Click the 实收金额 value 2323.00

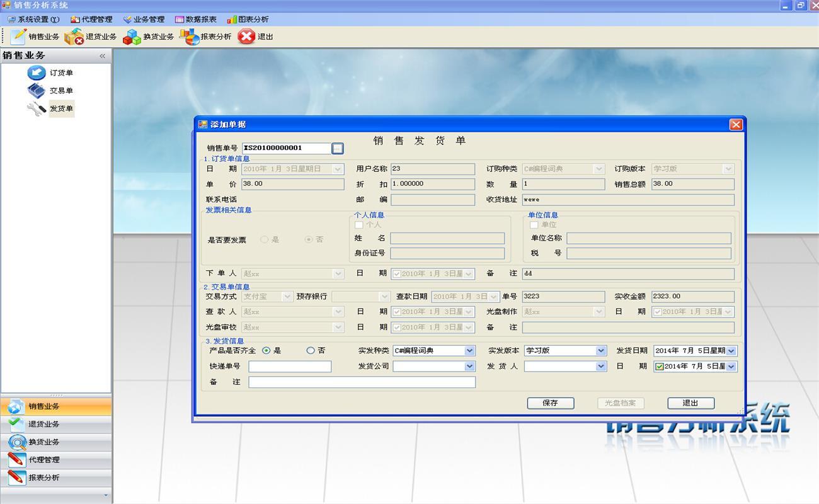click(693, 296)
